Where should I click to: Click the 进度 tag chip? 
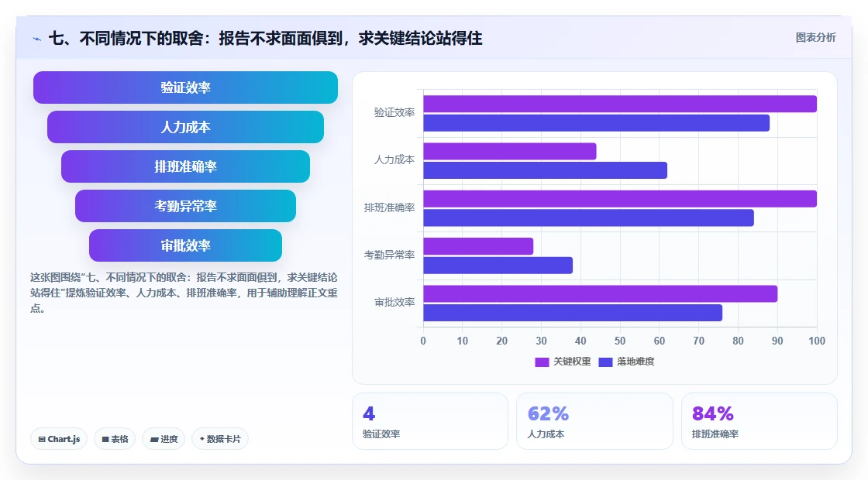[164, 439]
